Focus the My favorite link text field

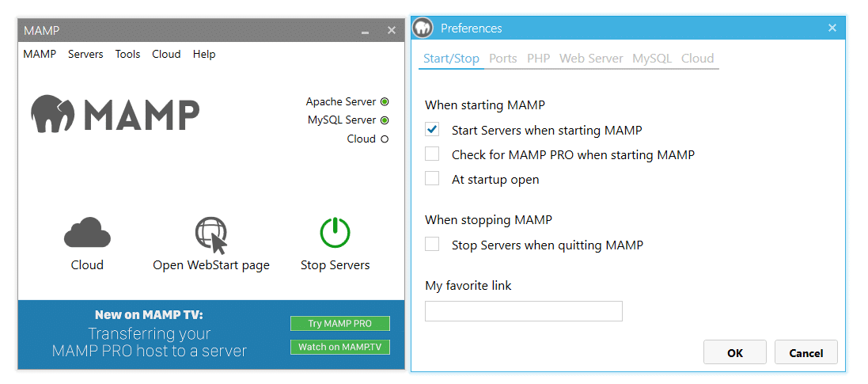[523, 311]
